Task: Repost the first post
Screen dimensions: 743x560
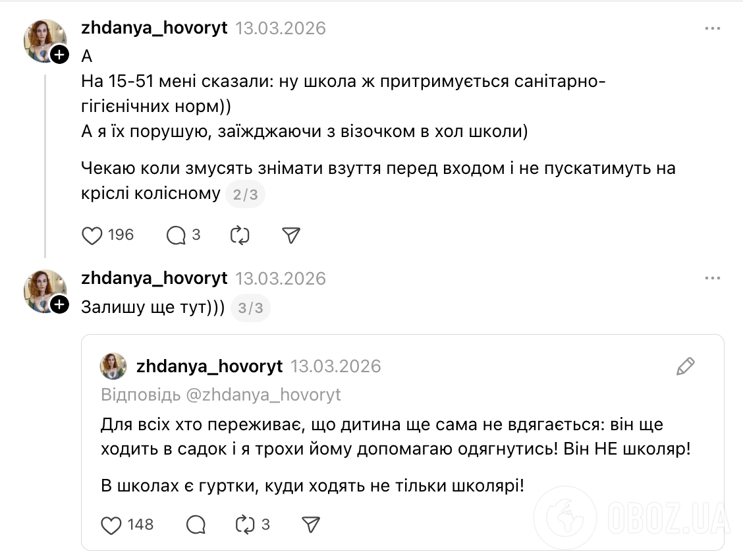Action: coord(240,235)
